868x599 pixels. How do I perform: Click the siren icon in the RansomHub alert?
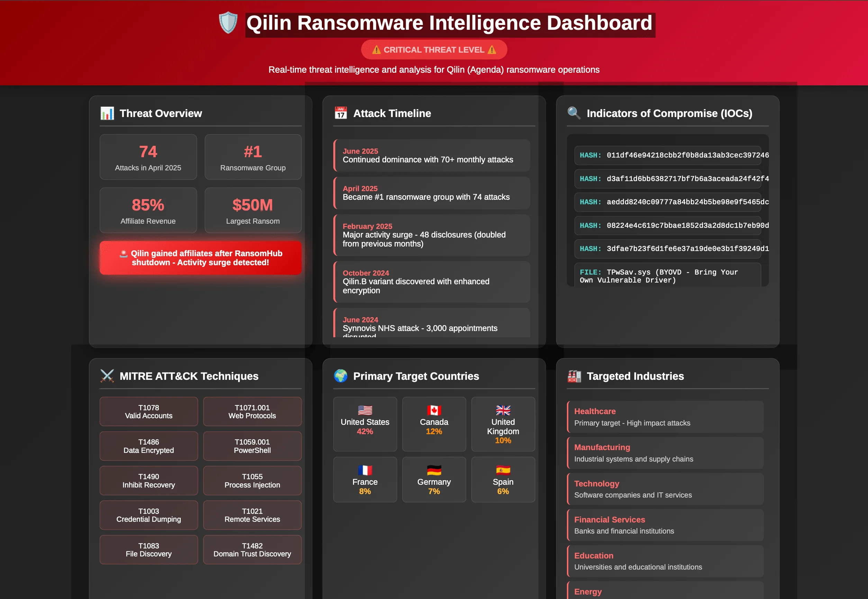[x=124, y=254]
